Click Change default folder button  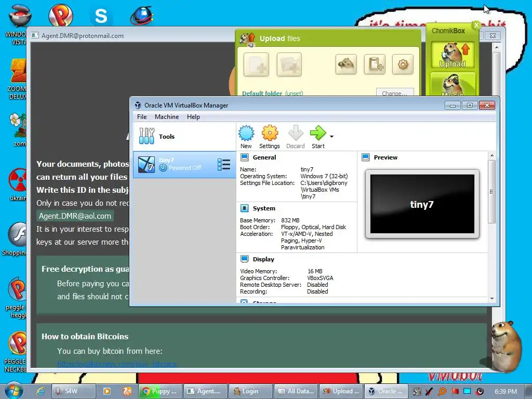tap(395, 92)
